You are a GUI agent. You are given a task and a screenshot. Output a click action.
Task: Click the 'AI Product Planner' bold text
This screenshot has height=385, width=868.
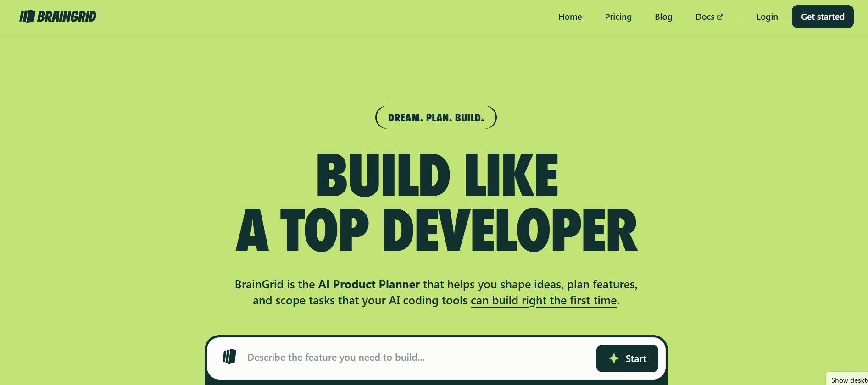pyautogui.click(x=369, y=284)
